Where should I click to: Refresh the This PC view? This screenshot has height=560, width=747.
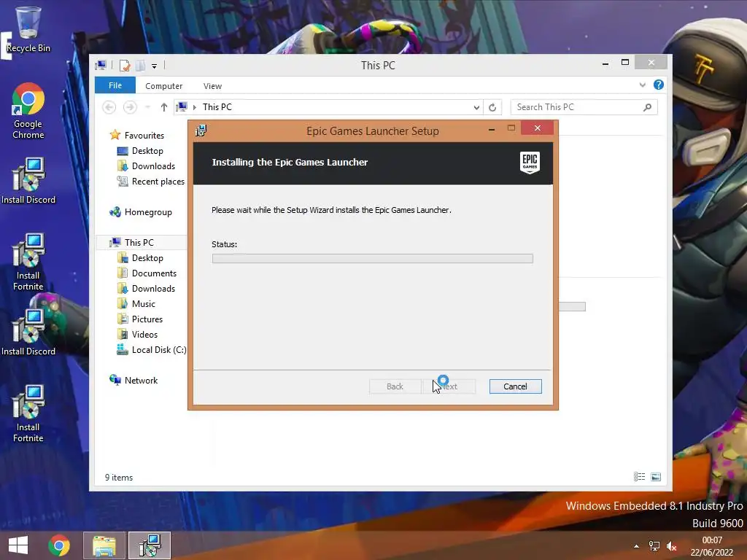492,108
